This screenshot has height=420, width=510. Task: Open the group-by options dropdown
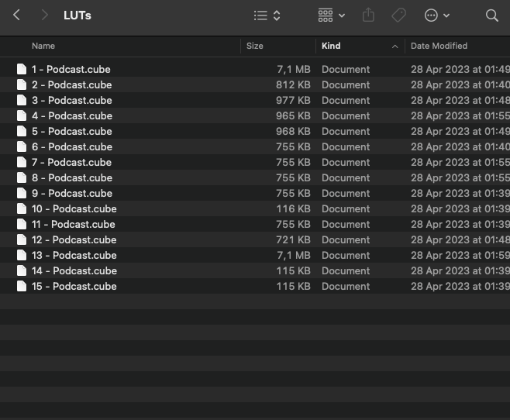click(331, 15)
